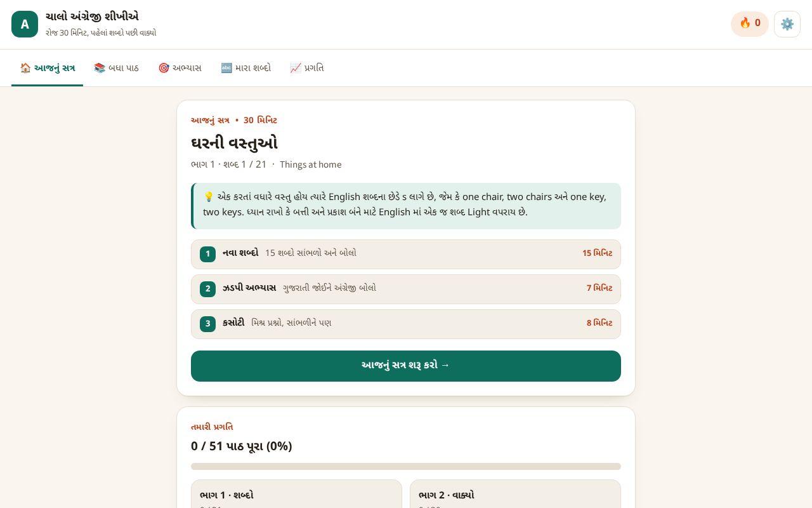Open the મારા શબ્દો tab
This screenshot has width=812, height=508.
coord(246,68)
